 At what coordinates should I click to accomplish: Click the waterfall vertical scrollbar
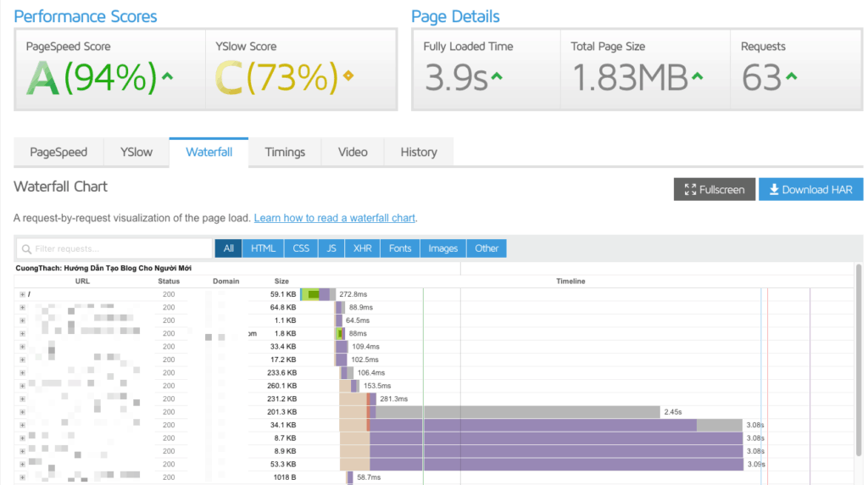tap(859, 360)
